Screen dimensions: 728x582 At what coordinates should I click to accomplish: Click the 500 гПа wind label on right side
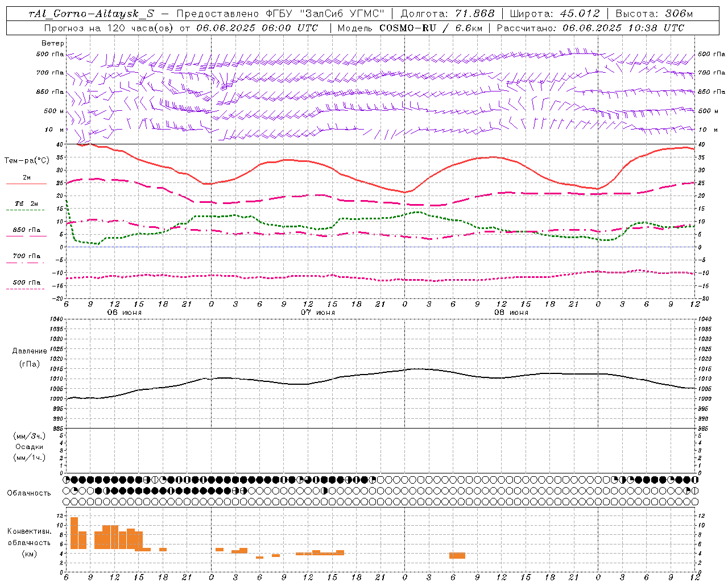[712, 54]
